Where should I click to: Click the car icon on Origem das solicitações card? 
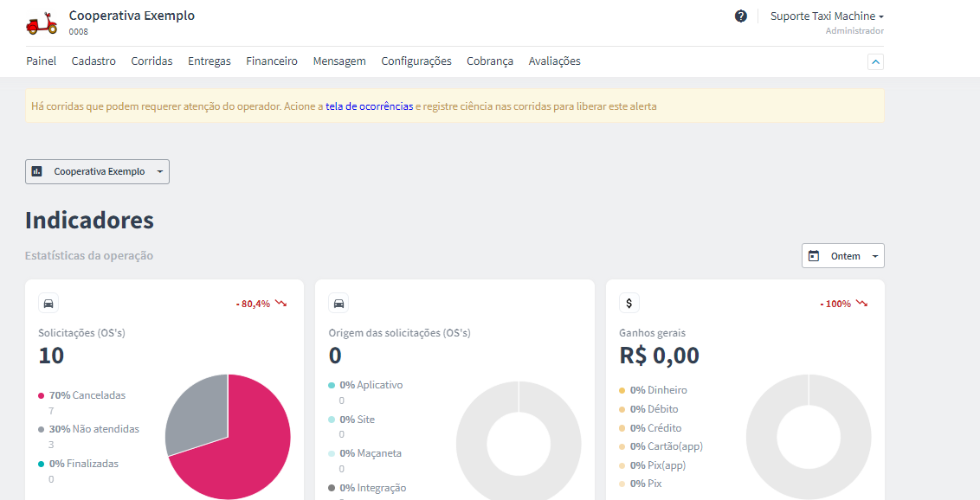338,304
